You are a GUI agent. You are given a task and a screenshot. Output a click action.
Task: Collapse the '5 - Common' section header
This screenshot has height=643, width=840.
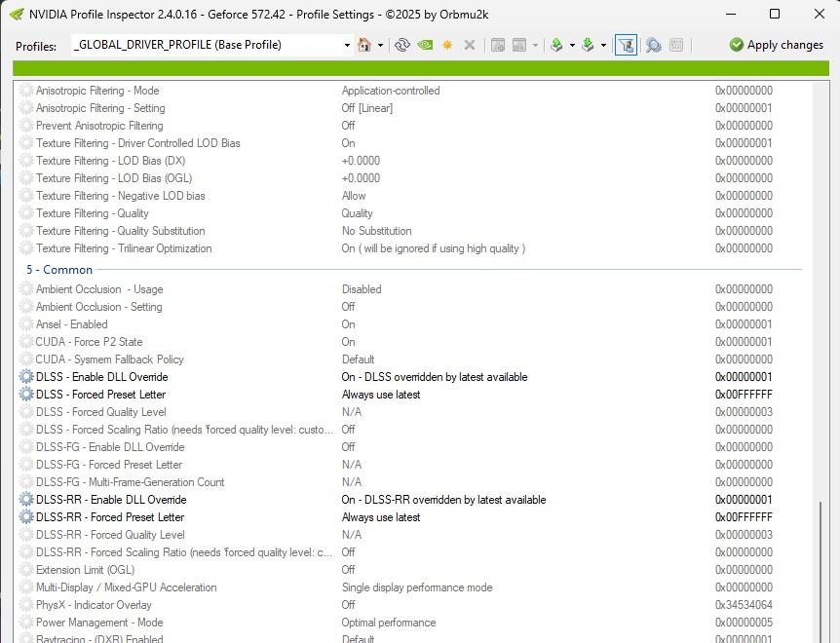pyautogui.click(x=59, y=270)
